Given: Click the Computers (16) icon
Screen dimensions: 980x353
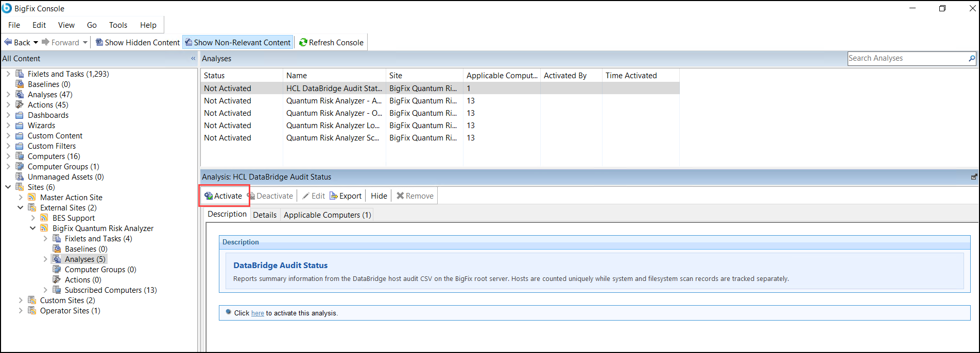Looking at the screenshot, I should point(20,156).
